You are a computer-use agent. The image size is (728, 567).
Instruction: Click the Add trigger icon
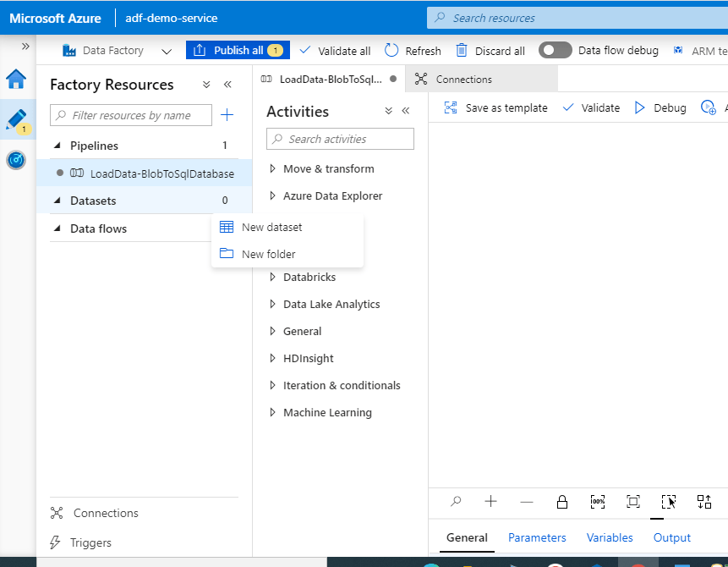click(709, 107)
